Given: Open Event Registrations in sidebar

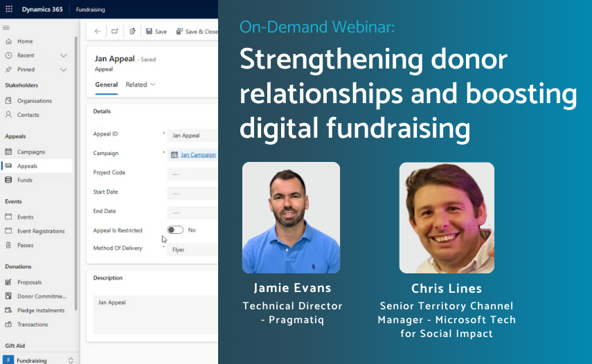Looking at the screenshot, I should click(x=41, y=231).
